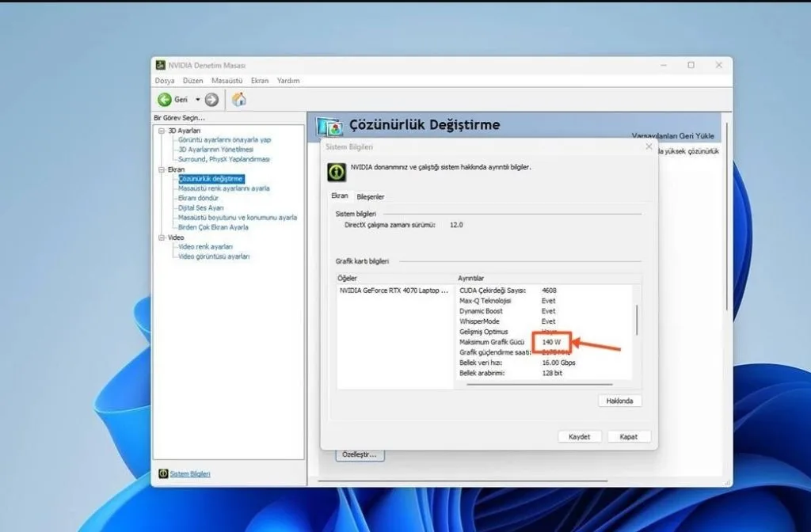Click the Bellek veri hızı label
The width and height of the screenshot is (811, 532).
pyautogui.click(x=481, y=363)
